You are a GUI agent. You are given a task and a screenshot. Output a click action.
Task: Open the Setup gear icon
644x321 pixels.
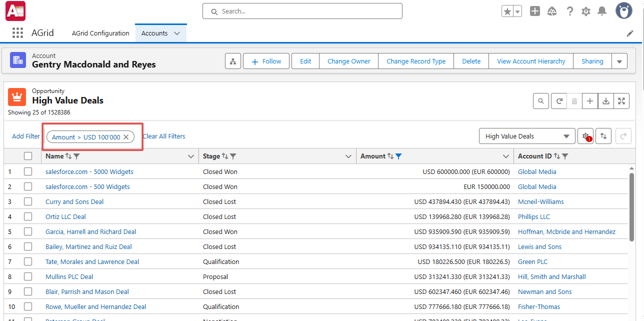click(x=586, y=11)
